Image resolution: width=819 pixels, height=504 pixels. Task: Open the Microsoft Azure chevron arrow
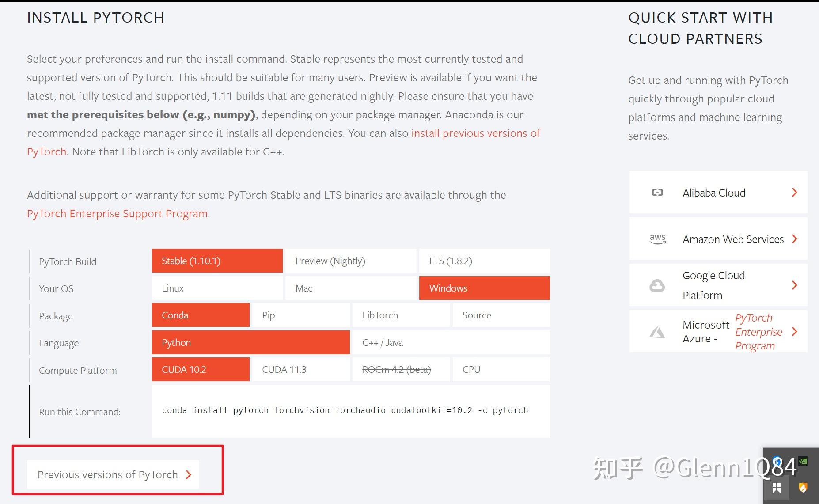point(795,331)
